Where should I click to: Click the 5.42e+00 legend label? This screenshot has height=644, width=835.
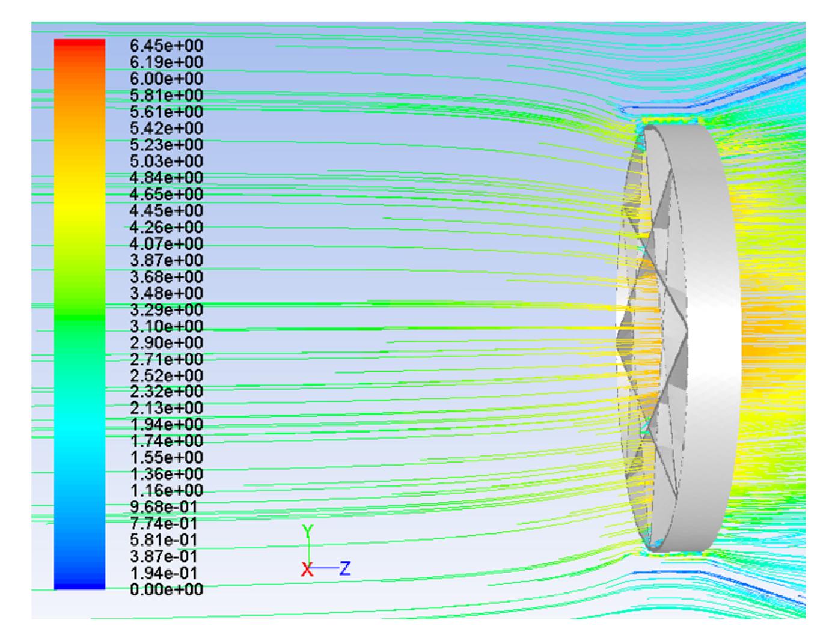click(x=167, y=129)
